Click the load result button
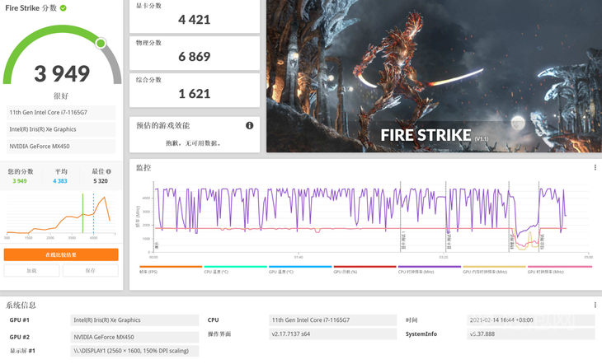602x364 pixels. point(31,270)
